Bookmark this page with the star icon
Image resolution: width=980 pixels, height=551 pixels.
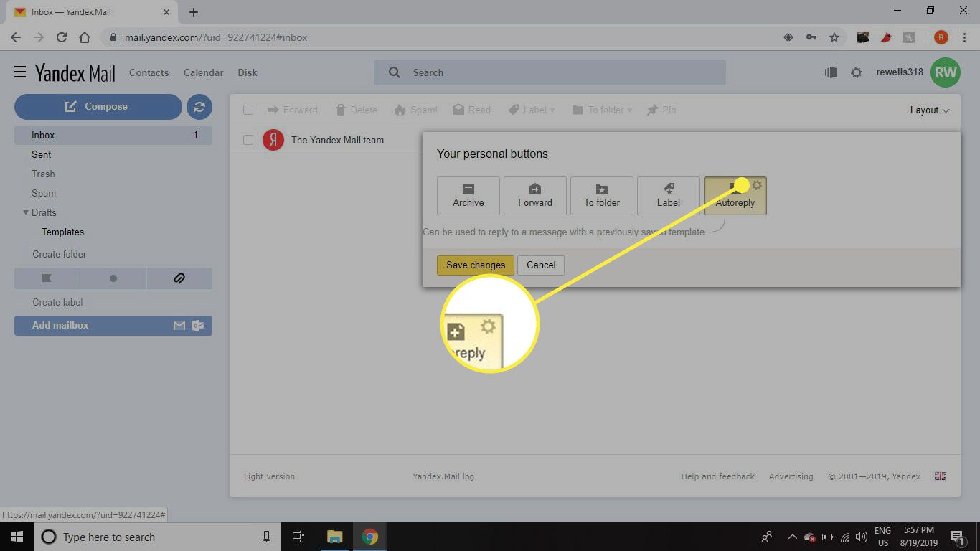834,37
